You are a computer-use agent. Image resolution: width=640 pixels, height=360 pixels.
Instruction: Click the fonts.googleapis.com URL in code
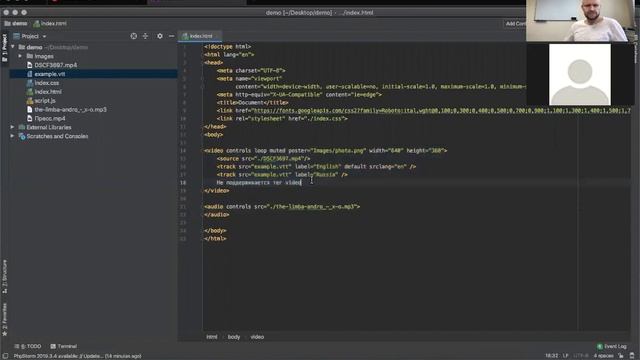441,111
